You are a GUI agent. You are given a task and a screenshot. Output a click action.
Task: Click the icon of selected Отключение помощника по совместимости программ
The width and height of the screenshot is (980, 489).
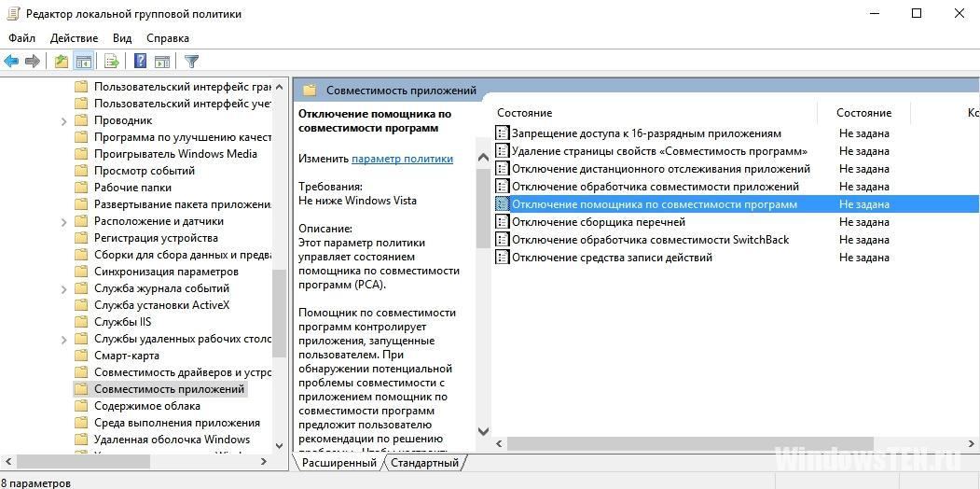502,203
